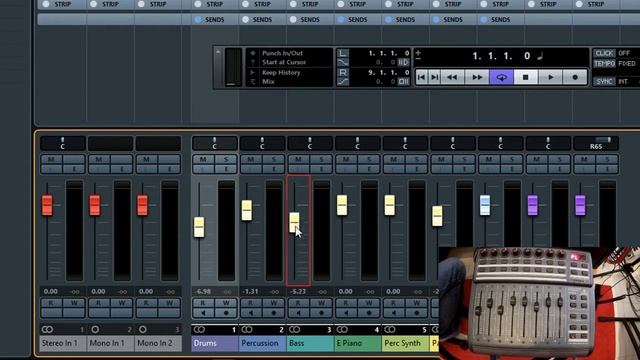Select the E Piano channel name label
The height and width of the screenshot is (360, 640).
pyautogui.click(x=358, y=343)
